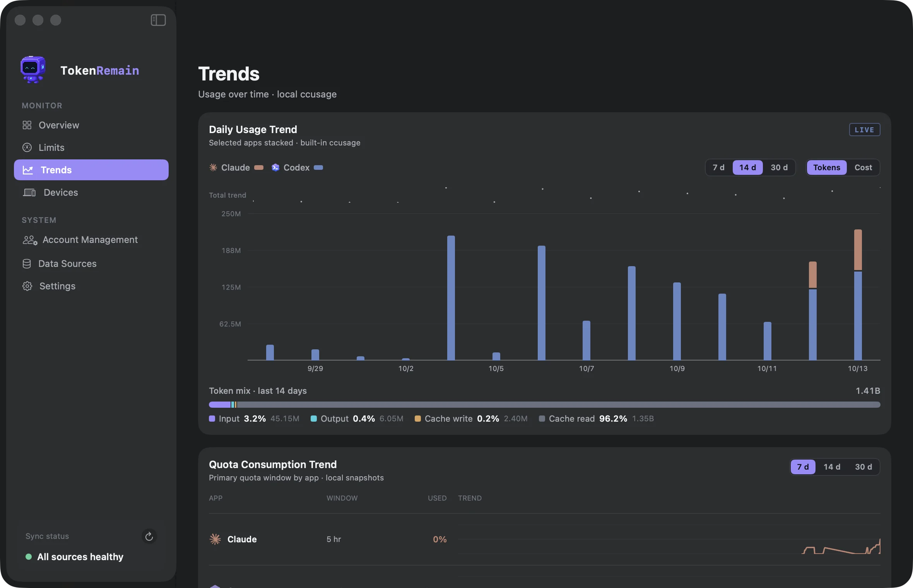Click the Claude starburst icon in legend
The width and height of the screenshot is (913, 588).
click(213, 168)
